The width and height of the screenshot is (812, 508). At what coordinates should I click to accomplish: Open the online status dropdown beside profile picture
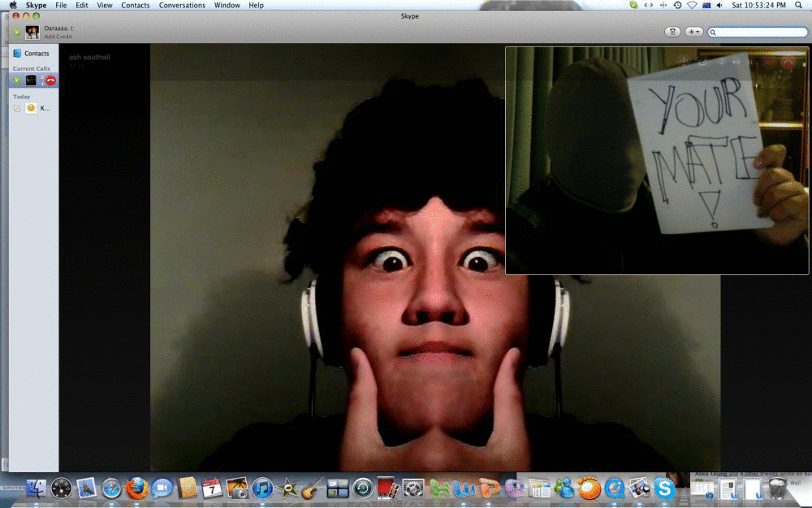point(17,32)
